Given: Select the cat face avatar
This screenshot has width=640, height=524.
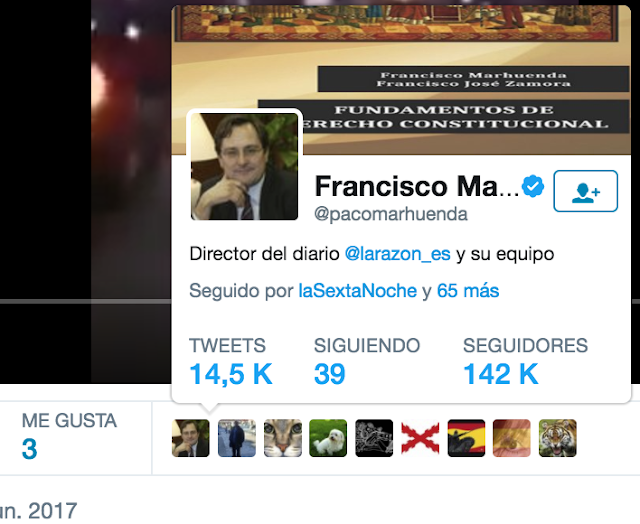Looking at the screenshot, I should [x=283, y=438].
